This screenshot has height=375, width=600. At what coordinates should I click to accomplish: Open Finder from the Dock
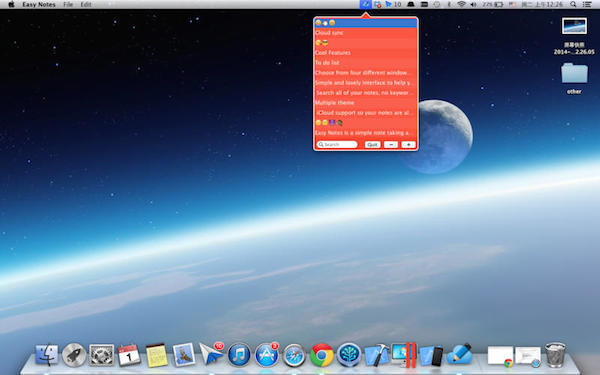[47, 355]
